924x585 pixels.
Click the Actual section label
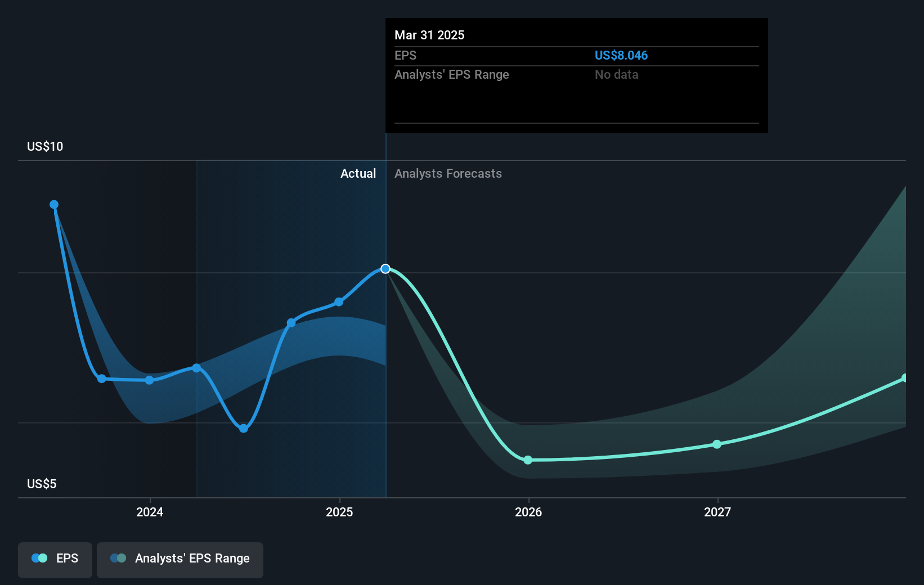[358, 173]
